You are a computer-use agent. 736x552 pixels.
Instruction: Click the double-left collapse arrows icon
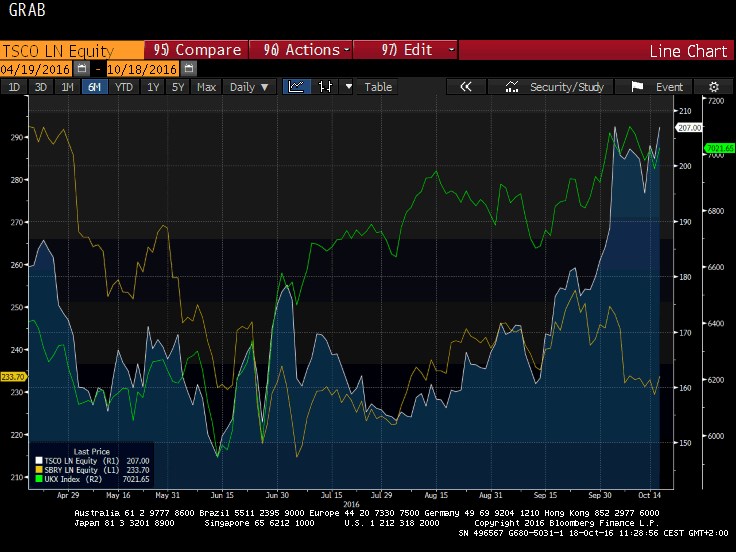[465, 87]
